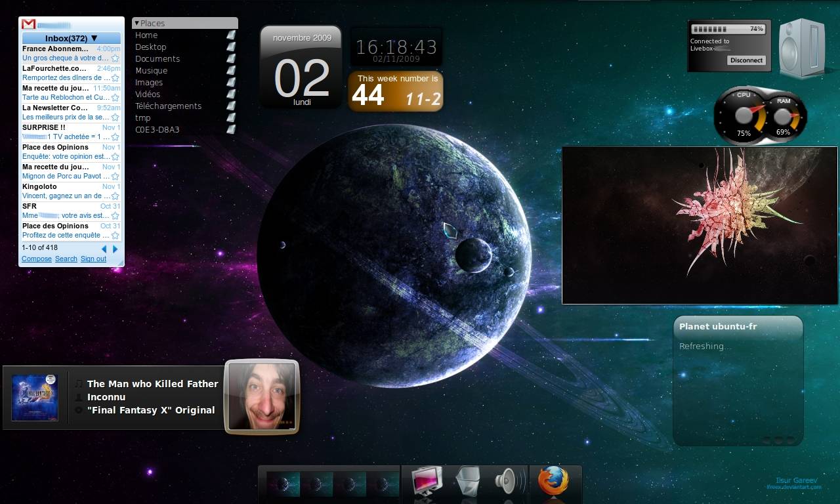Click the wifi signal strength bar 74%

728,29
